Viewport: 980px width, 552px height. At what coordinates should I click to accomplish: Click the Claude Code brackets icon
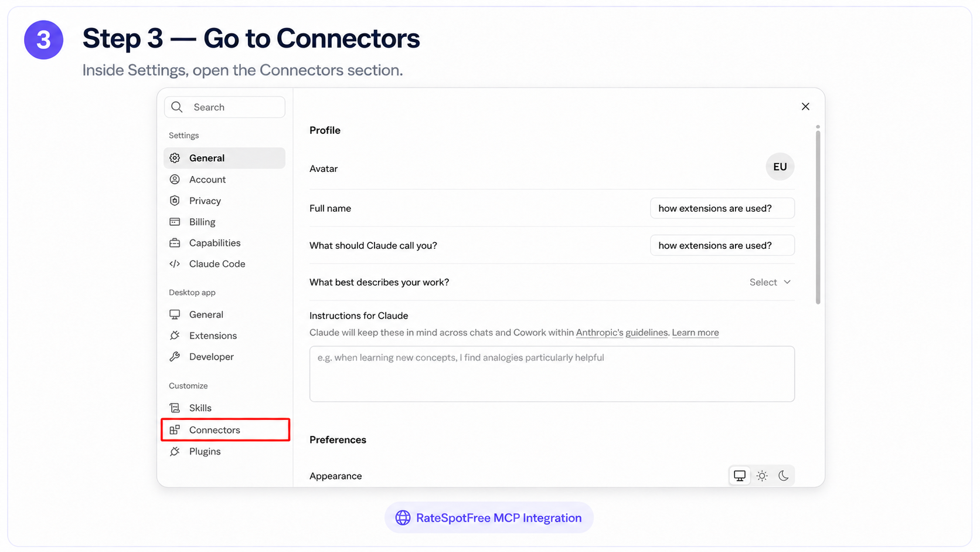(175, 264)
